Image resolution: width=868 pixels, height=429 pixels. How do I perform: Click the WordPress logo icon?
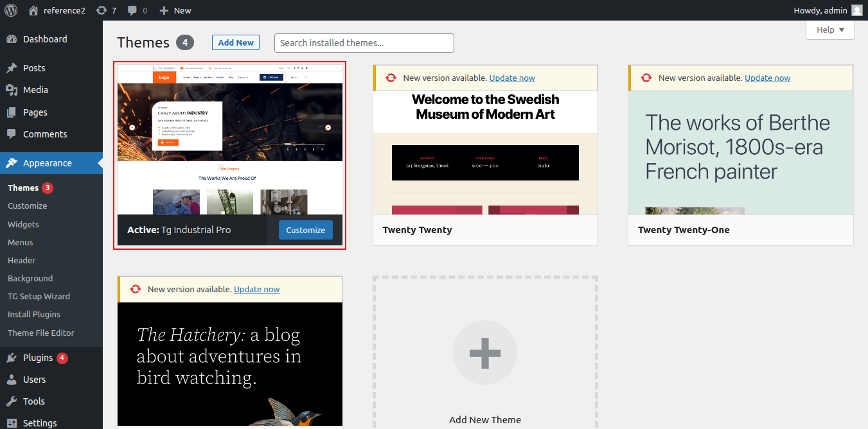pyautogui.click(x=11, y=10)
